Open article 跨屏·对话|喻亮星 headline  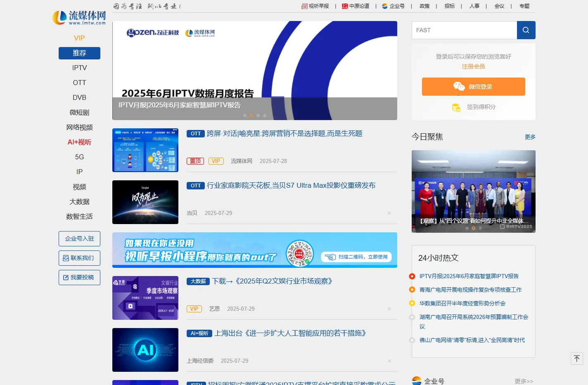pos(285,134)
